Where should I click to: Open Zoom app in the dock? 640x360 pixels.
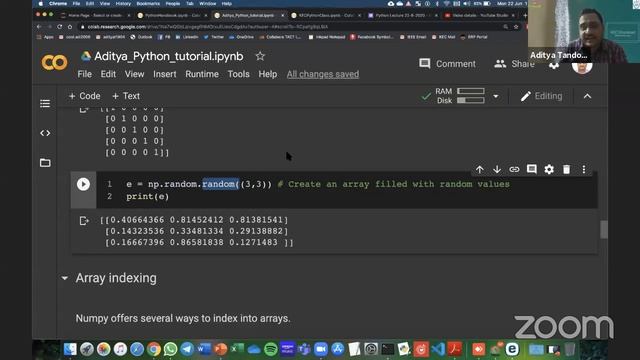coord(321,349)
